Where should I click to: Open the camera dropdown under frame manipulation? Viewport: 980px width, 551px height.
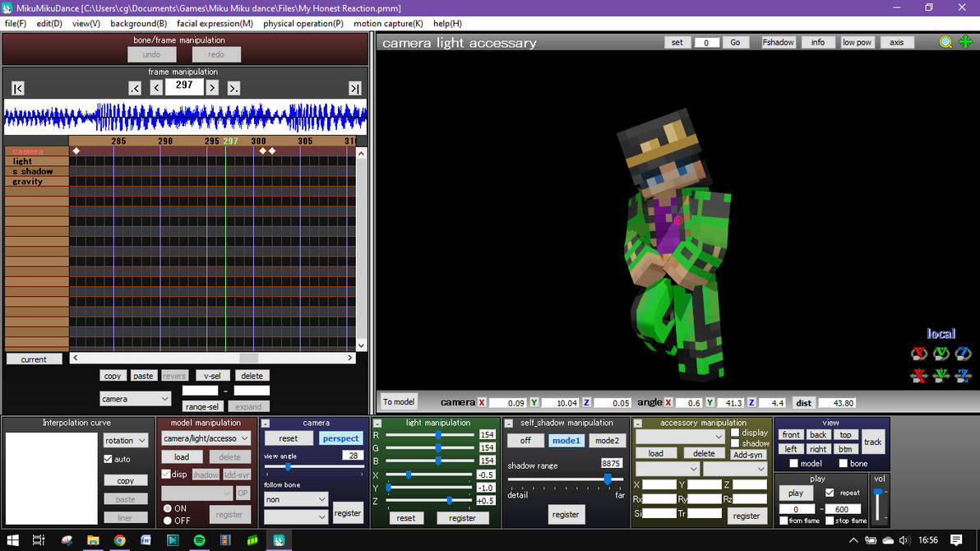(x=135, y=398)
